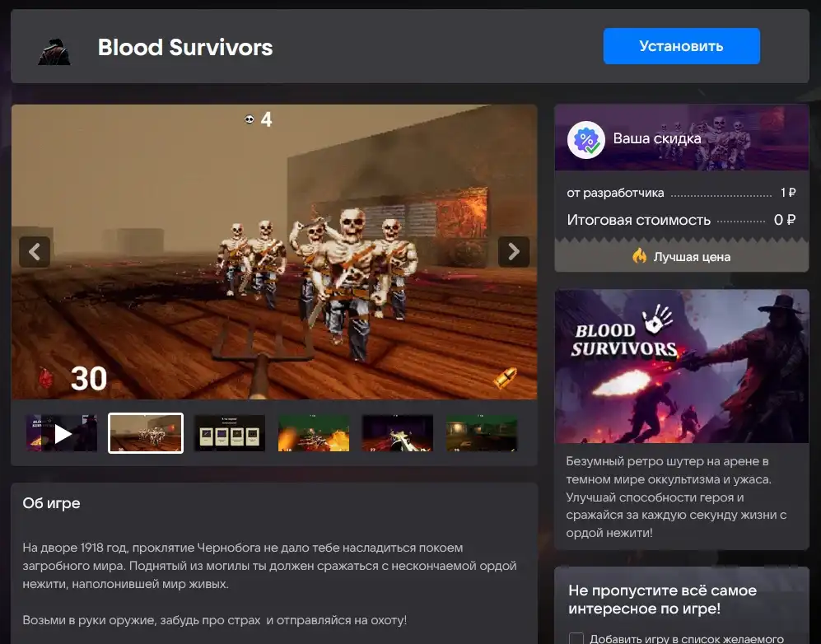Viewport: 821px width, 644px height.
Task: Click the Безумный ретро шутер description text
Action: coord(676,497)
